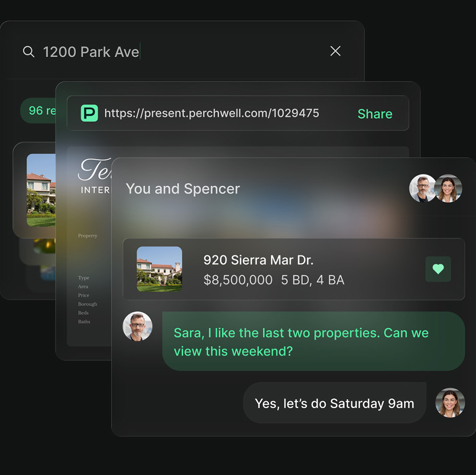
Task: Follow the present.perchwell.com link
Action: 211,113
